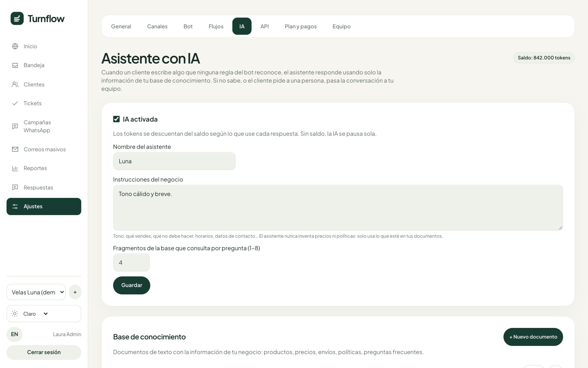The width and height of the screenshot is (588, 368).
Task: Toggle the IA activada checkbox
Action: tap(117, 119)
